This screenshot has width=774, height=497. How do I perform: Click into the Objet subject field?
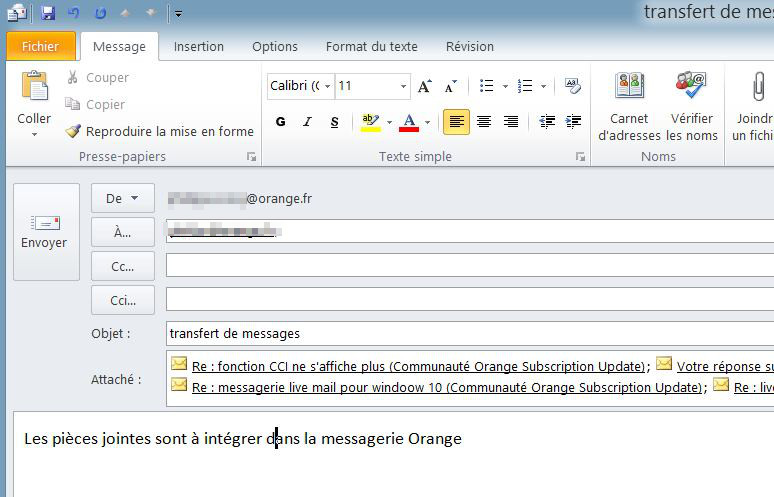click(470, 333)
